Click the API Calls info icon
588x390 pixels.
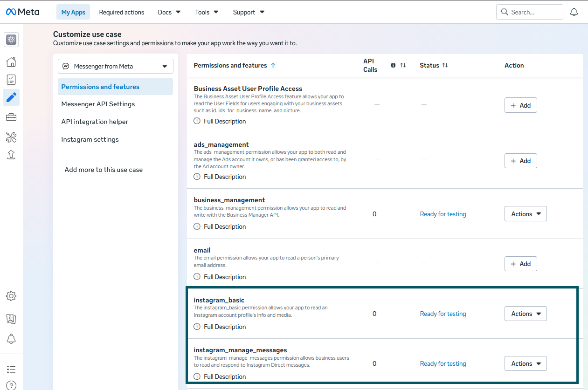pos(393,65)
